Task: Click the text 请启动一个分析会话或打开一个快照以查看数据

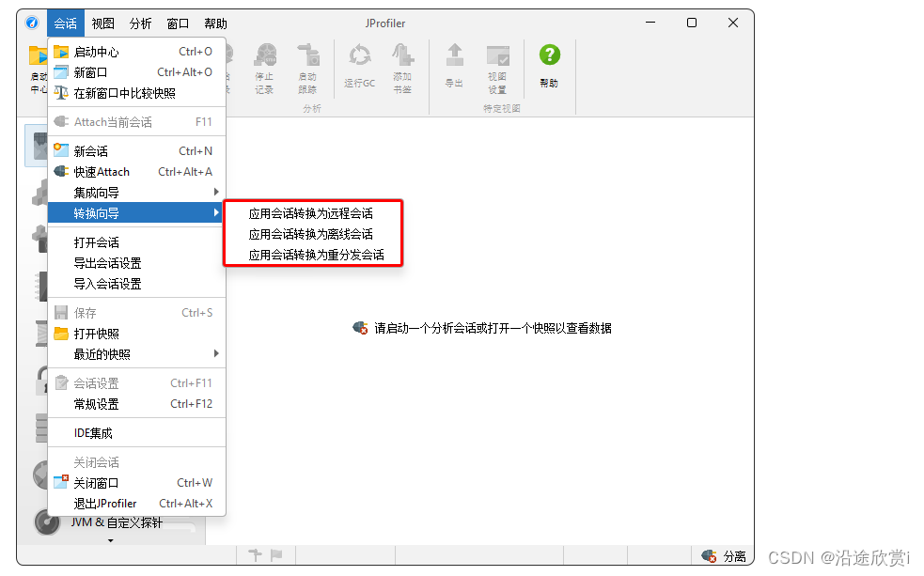Action: pos(493,328)
